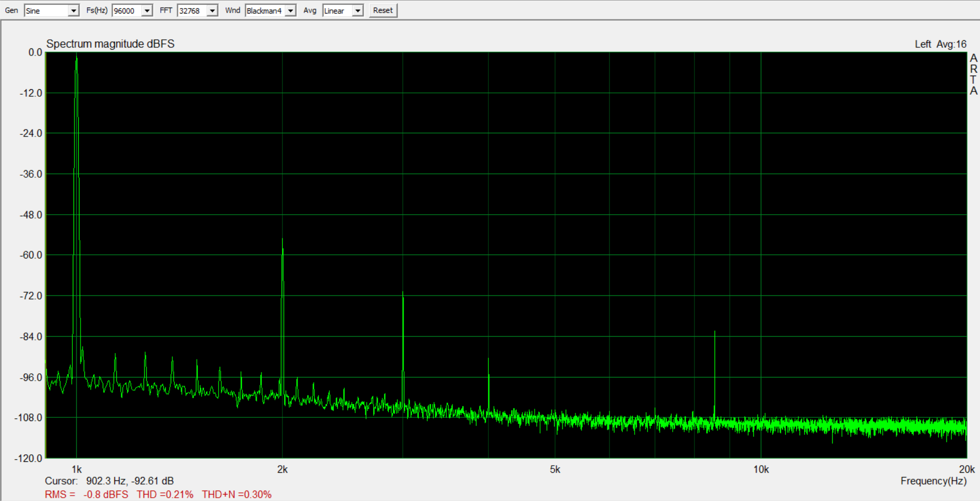Viewport: 980px width, 501px height.
Task: Click the 2k frequency axis label
Action: tap(282, 469)
